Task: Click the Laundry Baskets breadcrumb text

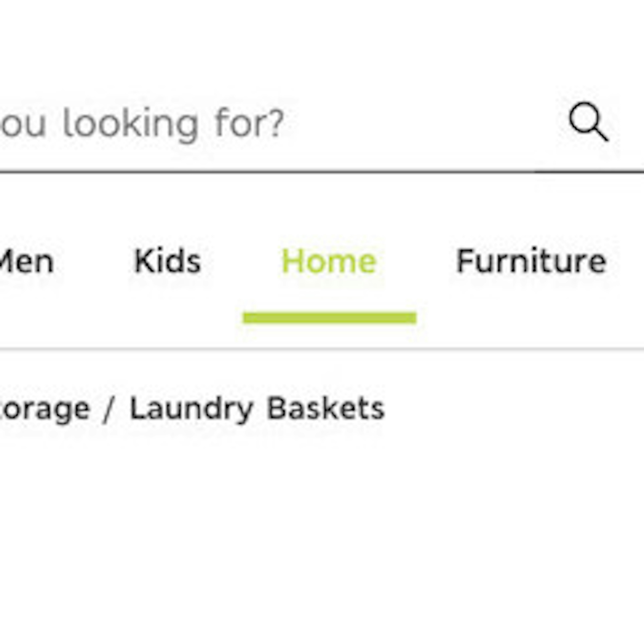Action: coord(257,408)
